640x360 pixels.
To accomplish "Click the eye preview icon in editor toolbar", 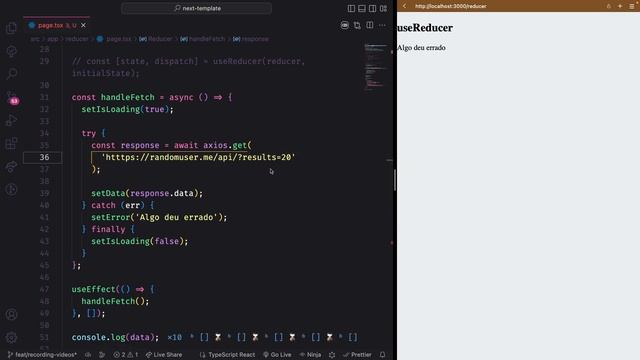I will pyautogui.click(x=345, y=25).
